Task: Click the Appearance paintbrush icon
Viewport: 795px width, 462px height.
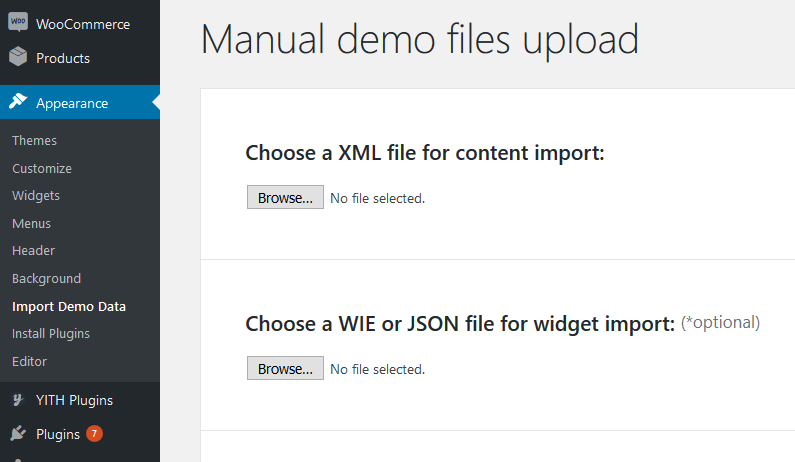Action: [x=18, y=101]
